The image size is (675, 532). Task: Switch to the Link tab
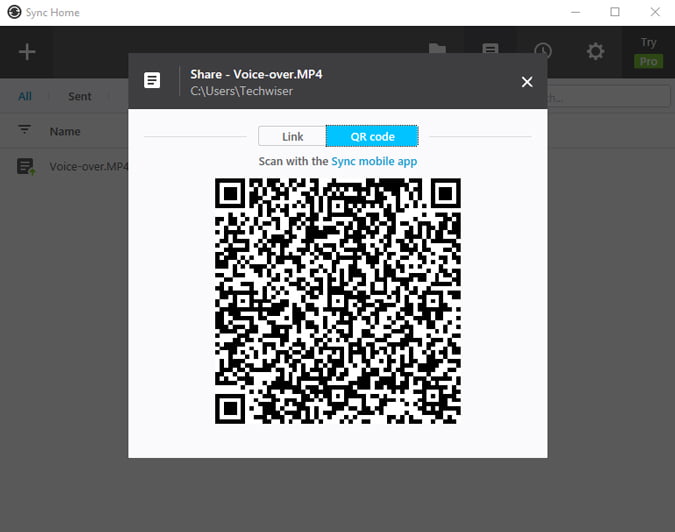(x=292, y=136)
